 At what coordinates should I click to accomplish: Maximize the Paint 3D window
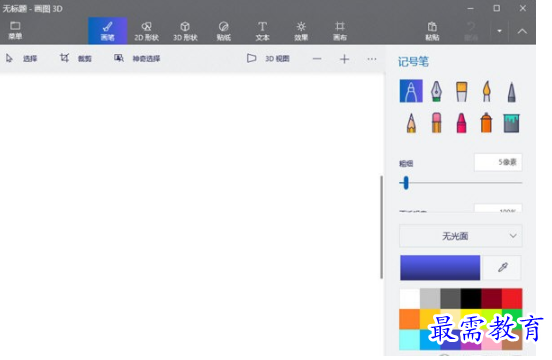coord(496,8)
